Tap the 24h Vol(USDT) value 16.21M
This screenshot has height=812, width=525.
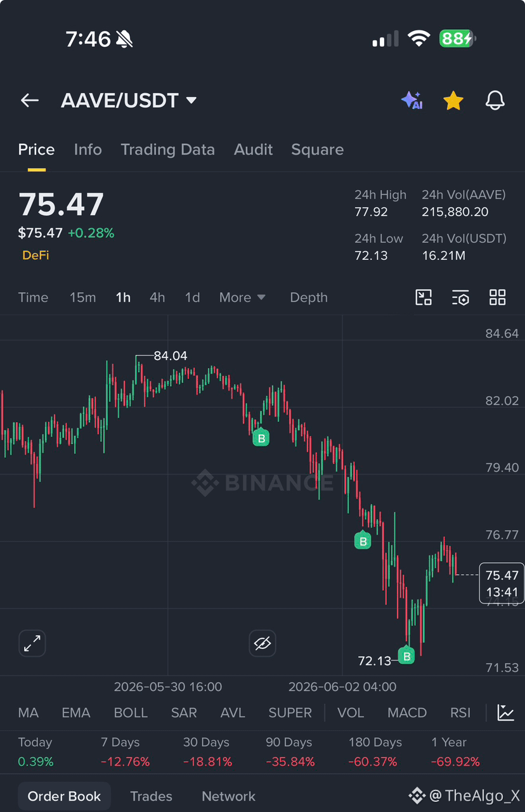[x=444, y=255]
